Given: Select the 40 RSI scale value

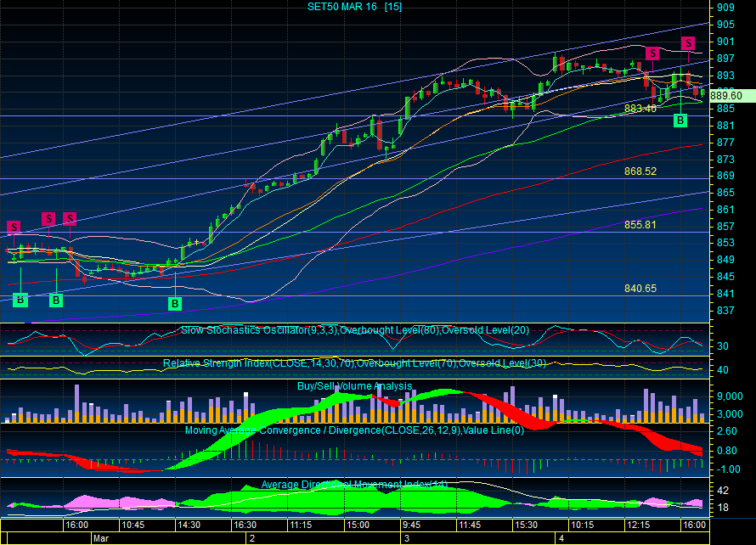Looking at the screenshot, I should tap(723, 370).
